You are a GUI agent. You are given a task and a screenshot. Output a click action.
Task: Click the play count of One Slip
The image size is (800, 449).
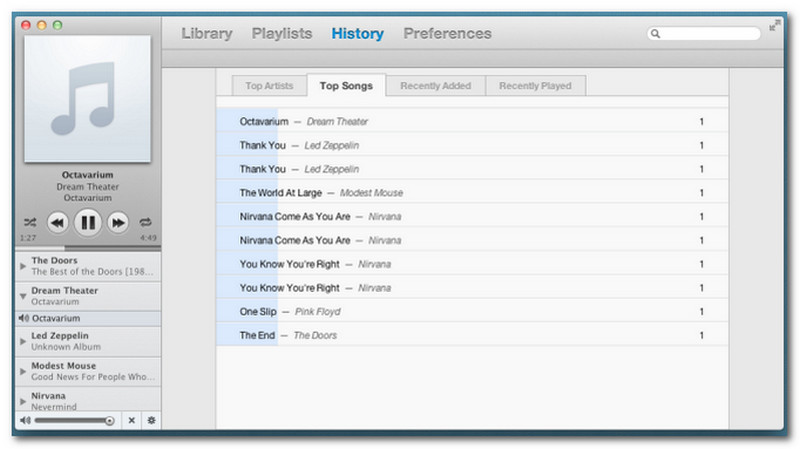[702, 312]
